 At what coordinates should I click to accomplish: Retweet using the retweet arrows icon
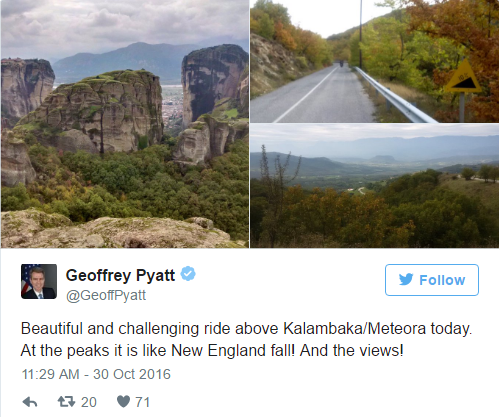point(66,402)
